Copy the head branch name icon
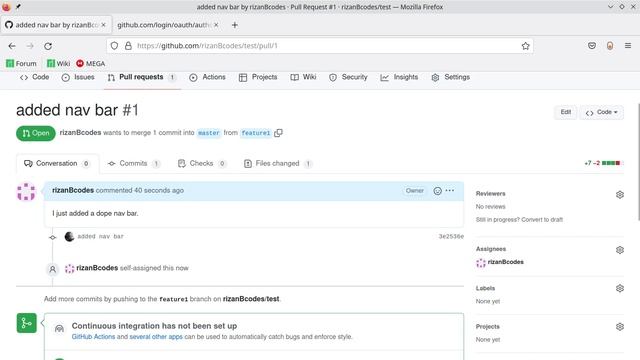The image size is (640, 360). click(278, 133)
